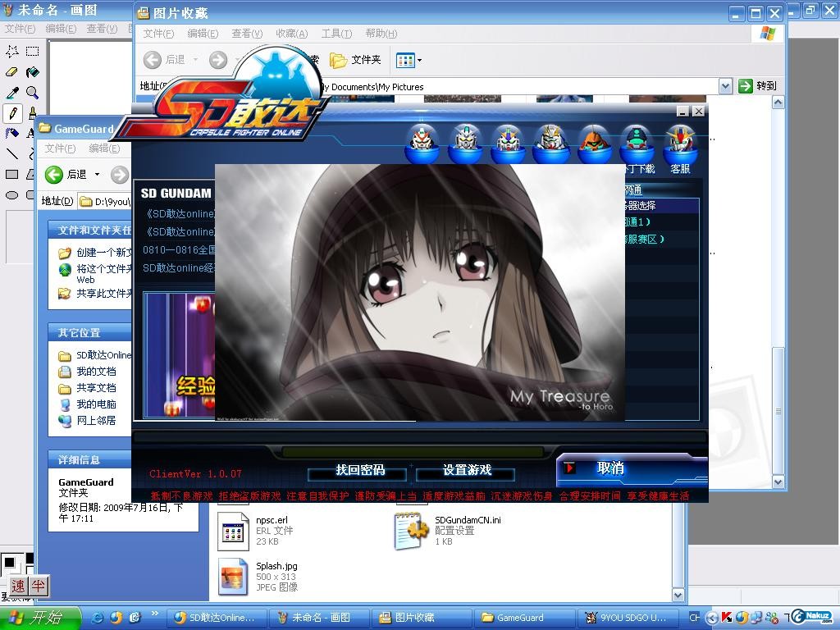This screenshot has width=840, height=630.
Task: Open 共享文档 link in GameGuard sidebar
Action: [x=96, y=388]
